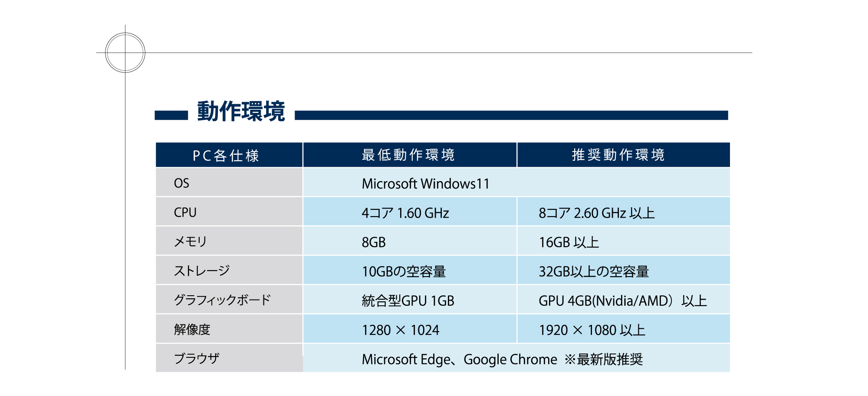Click the GPU 4GB(Nvidia/AMD) 以上 cell
The height and width of the screenshot is (396, 868).
pos(622,300)
